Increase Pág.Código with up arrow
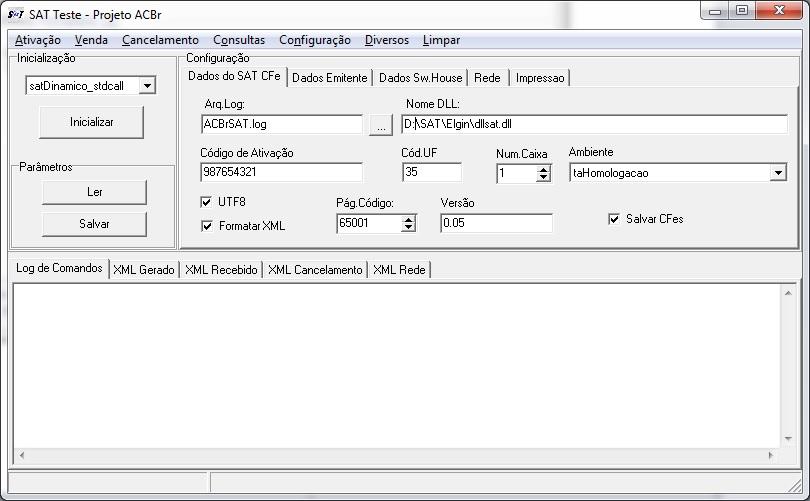Image resolution: width=810 pixels, height=501 pixels. click(409, 220)
